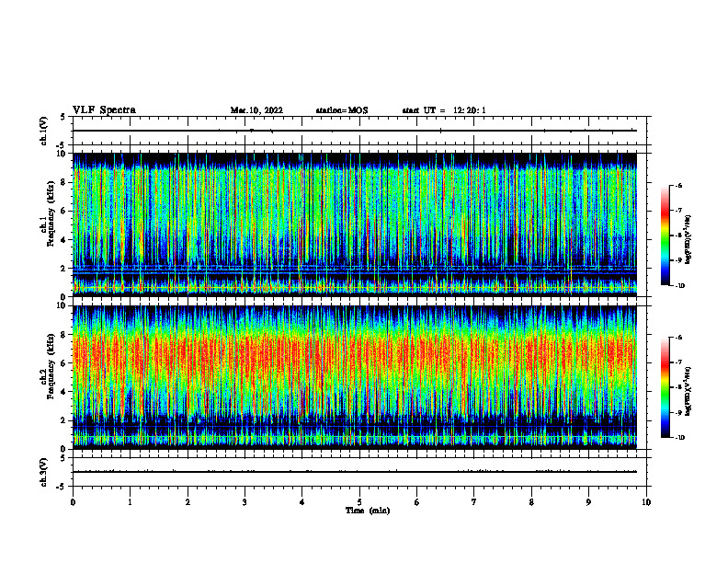Click ch.1 frequency axis tick "6"
Screen dimensions: 728x563
(63, 211)
